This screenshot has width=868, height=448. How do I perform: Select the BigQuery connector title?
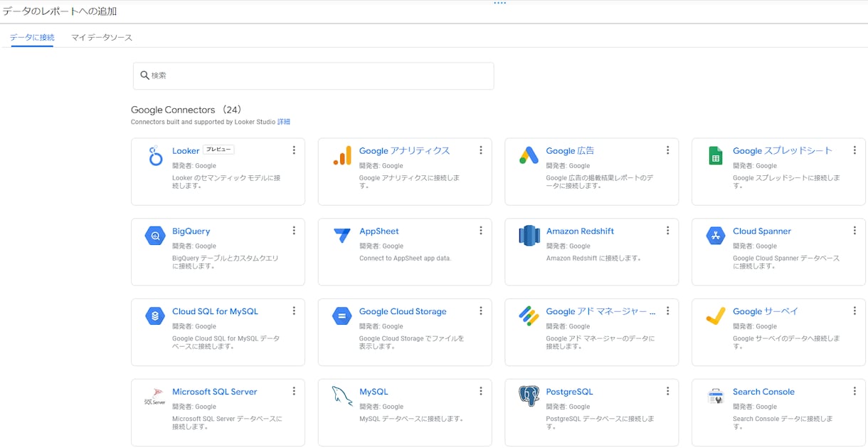191,231
